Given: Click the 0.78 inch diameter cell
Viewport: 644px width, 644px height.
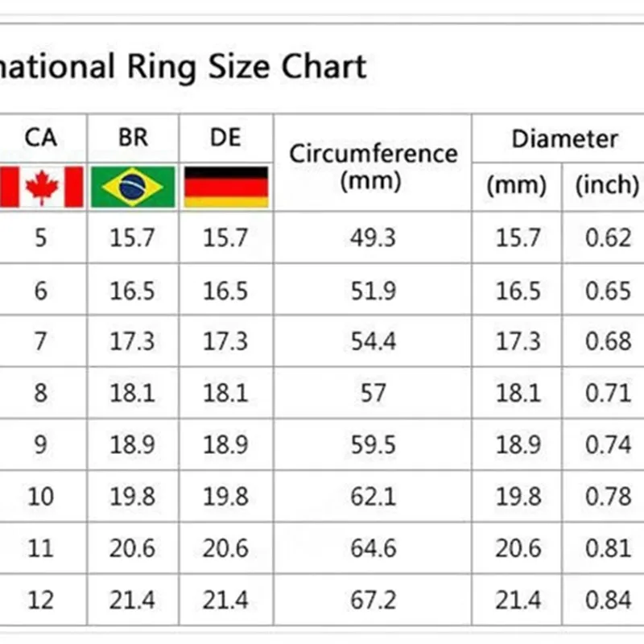Looking at the screenshot, I should point(608,497).
